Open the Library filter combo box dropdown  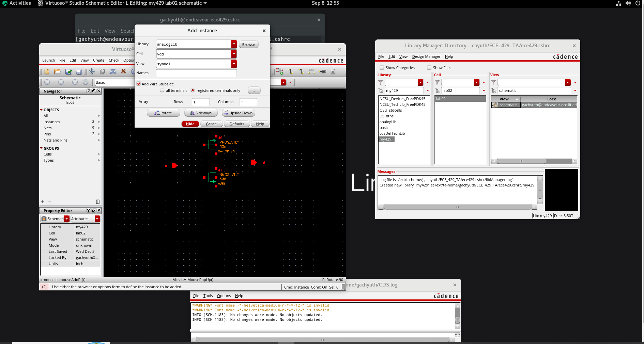coord(420,82)
